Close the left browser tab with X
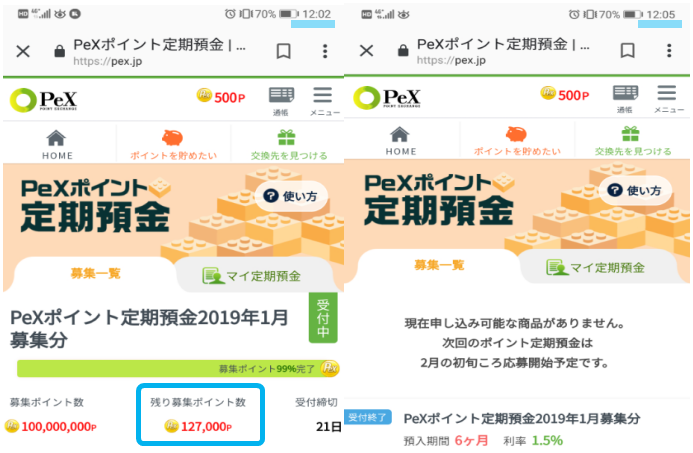 coord(23,52)
